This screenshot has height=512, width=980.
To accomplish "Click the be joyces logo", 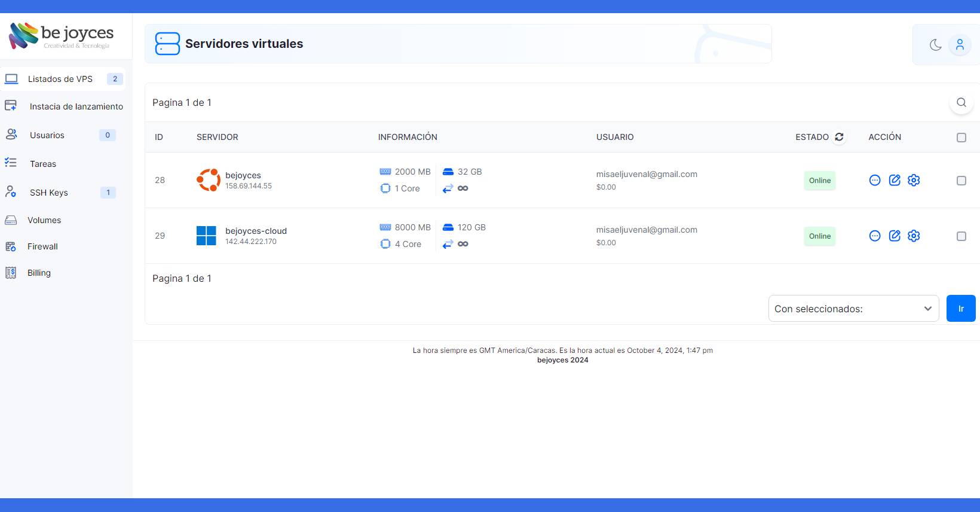I will click(x=61, y=36).
